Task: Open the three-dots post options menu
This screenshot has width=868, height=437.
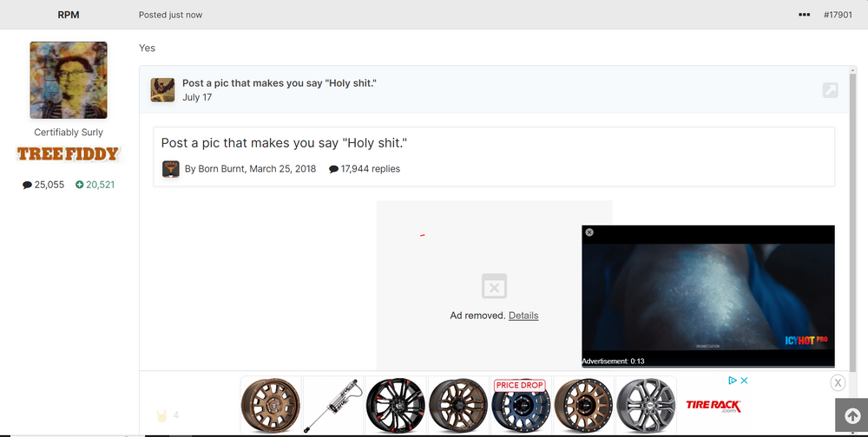Action: [x=804, y=15]
